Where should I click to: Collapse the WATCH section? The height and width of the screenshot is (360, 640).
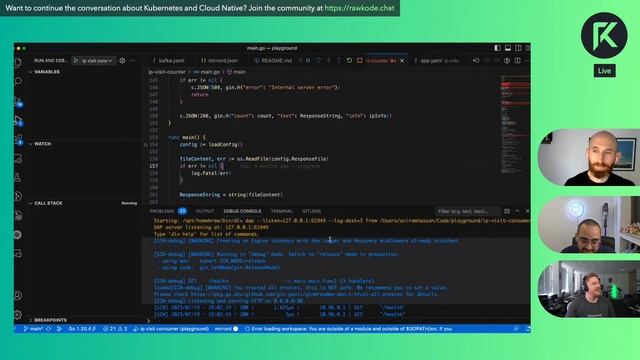click(x=42, y=144)
